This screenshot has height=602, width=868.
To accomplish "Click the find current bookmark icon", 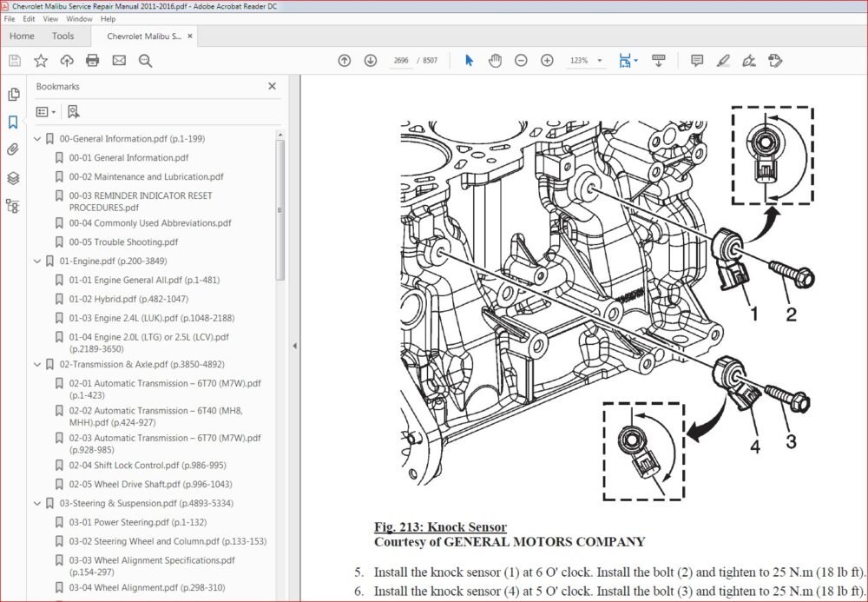I will 73,112.
